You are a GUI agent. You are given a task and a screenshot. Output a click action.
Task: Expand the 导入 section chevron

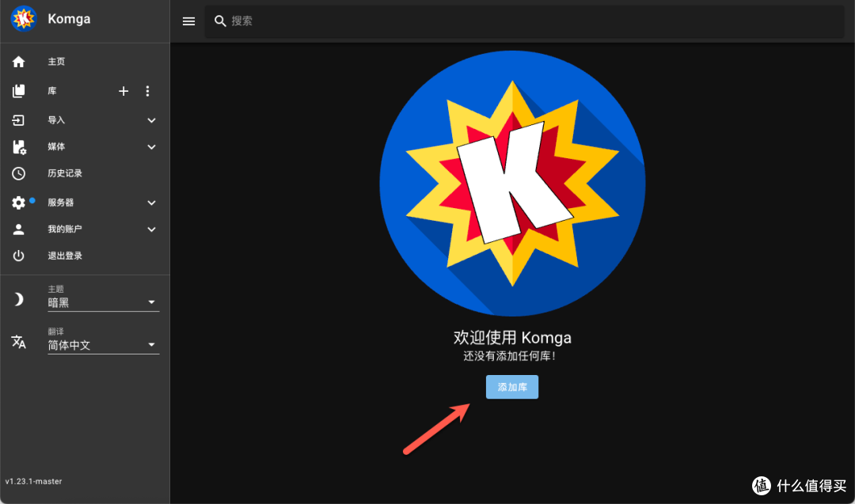pyautogui.click(x=151, y=120)
